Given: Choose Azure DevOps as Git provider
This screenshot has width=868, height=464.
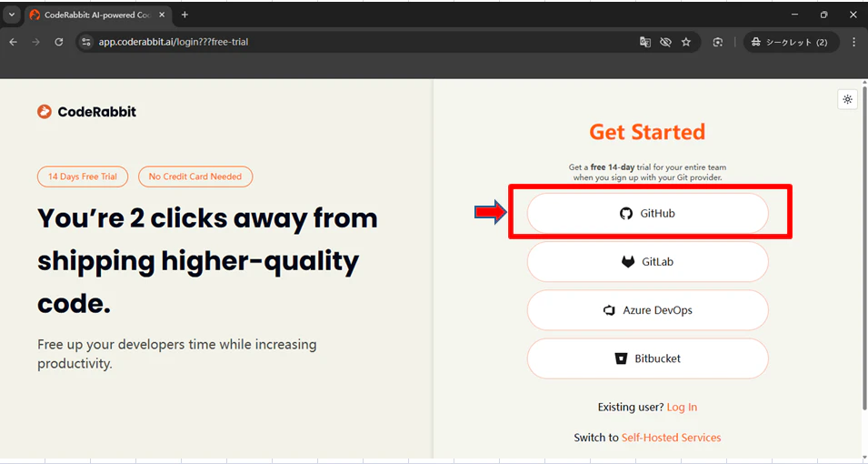Looking at the screenshot, I should (647, 310).
